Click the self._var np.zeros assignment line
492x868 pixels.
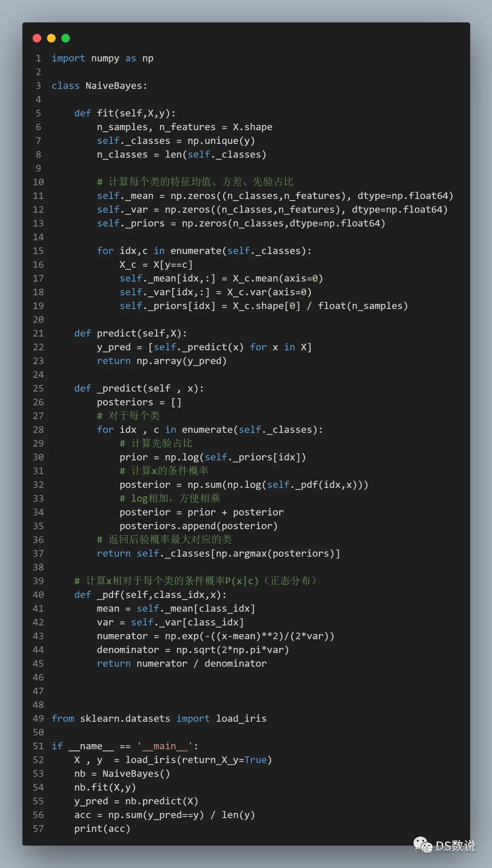(x=272, y=210)
